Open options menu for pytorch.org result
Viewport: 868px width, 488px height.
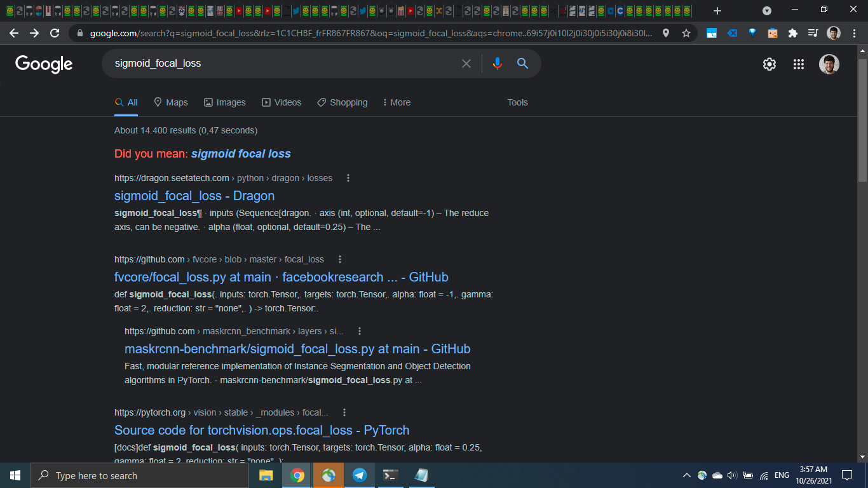click(x=344, y=412)
